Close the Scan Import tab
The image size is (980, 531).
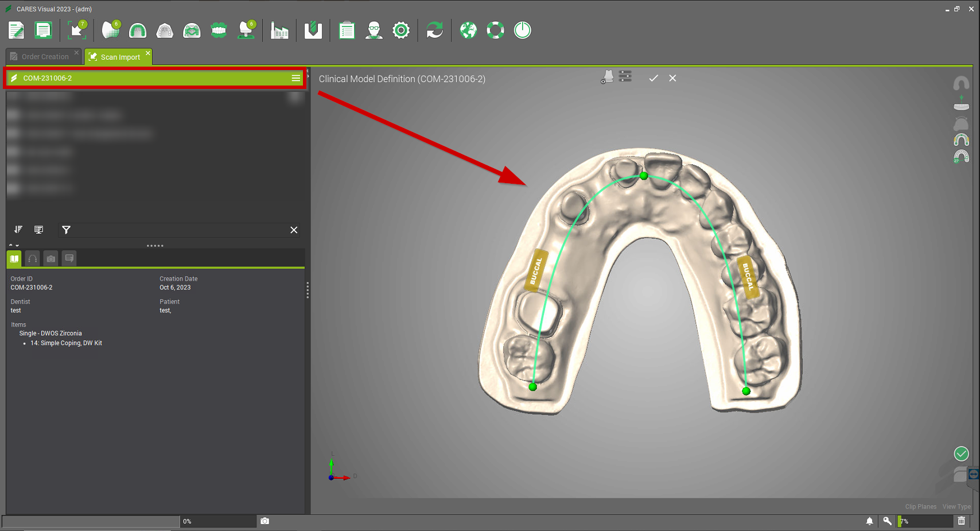[148, 53]
